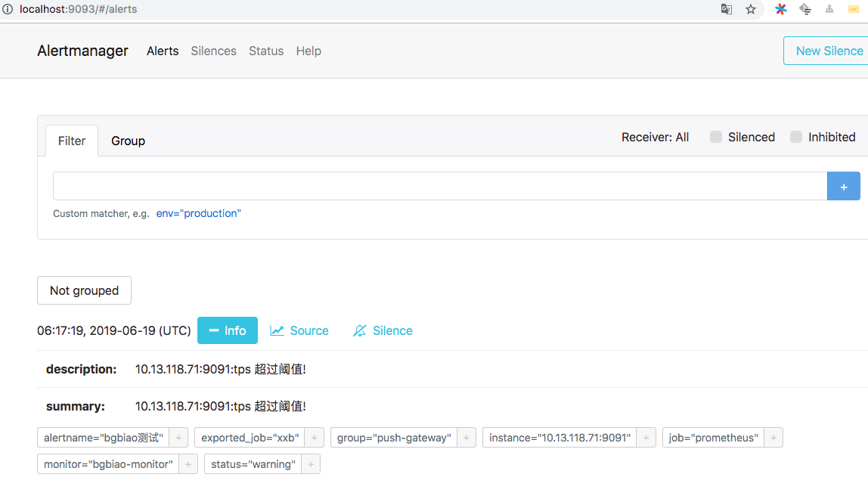Add alertname label to the filter
Viewport: 868px width, 502px height.
point(178,438)
